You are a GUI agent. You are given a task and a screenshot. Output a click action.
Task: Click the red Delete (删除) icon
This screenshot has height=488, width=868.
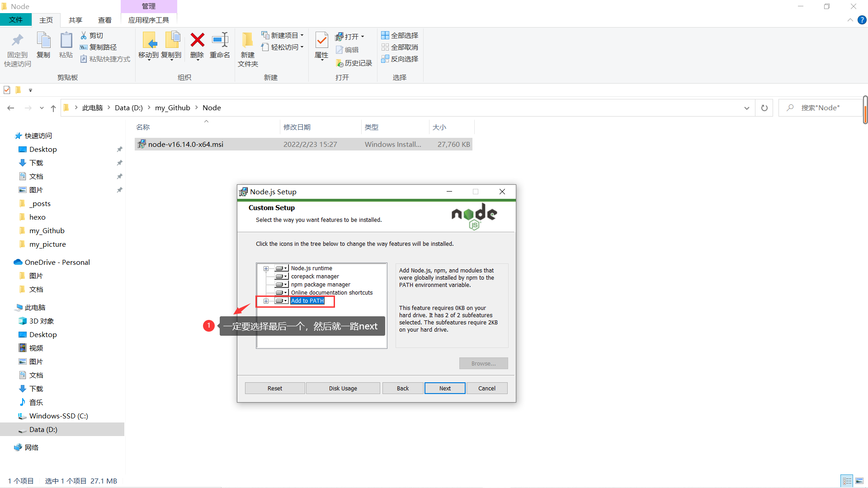197,40
